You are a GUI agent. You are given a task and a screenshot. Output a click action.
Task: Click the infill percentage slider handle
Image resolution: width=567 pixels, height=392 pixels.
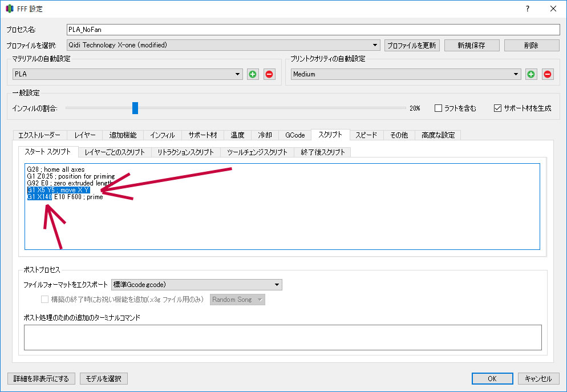(x=135, y=108)
